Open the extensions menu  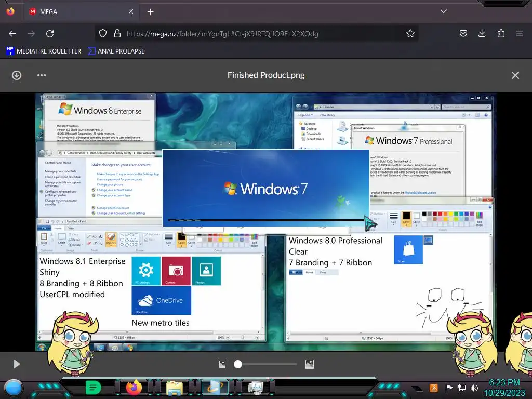(501, 33)
